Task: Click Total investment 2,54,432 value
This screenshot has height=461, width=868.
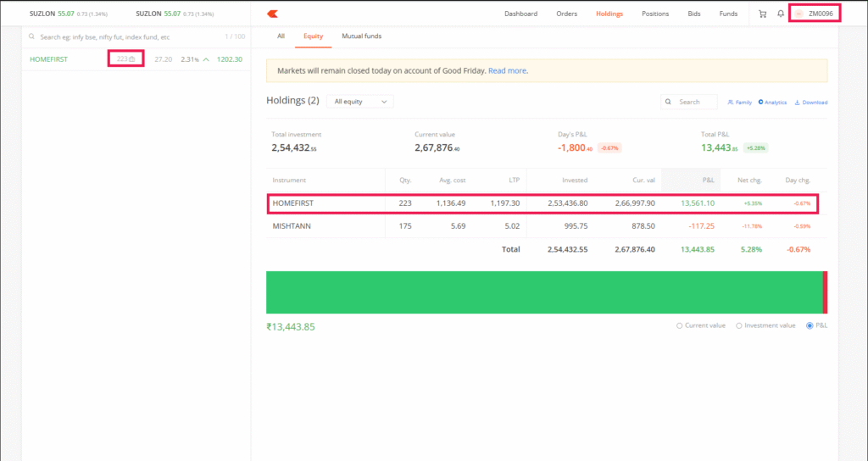Action: coord(294,147)
